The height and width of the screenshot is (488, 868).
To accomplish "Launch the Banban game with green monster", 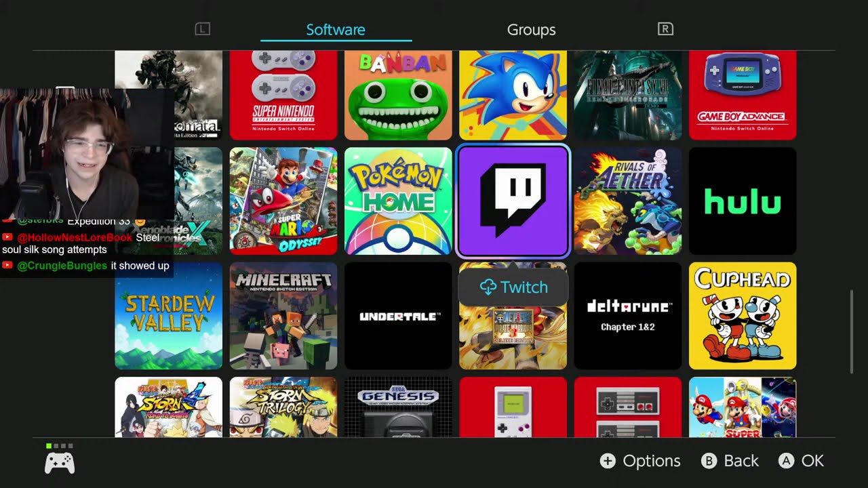I will click(x=398, y=96).
